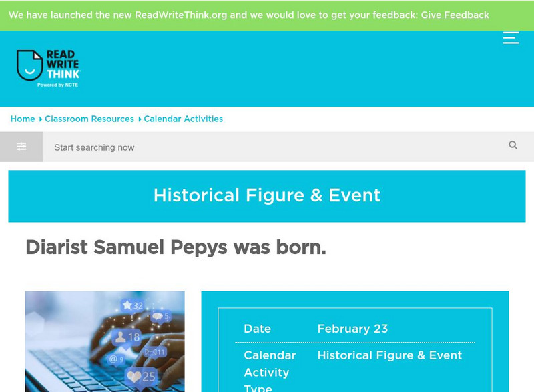Click the magnifying glass search icon
Image resolution: width=534 pixels, height=392 pixels.
[513, 145]
